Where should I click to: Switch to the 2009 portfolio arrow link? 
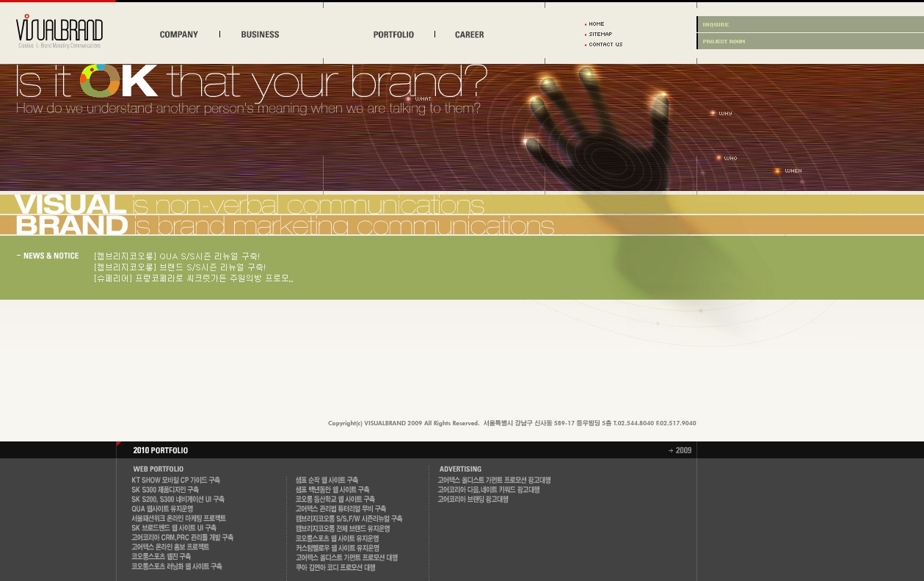[x=680, y=450]
